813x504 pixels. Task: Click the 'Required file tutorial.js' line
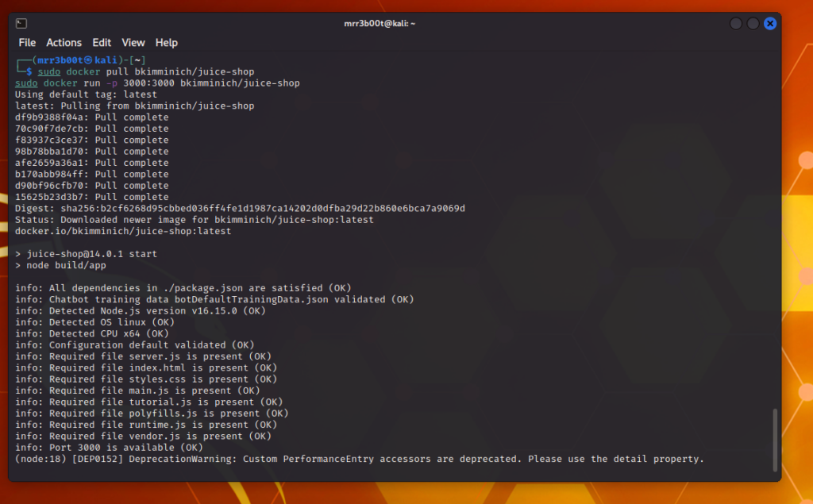pyautogui.click(x=148, y=402)
